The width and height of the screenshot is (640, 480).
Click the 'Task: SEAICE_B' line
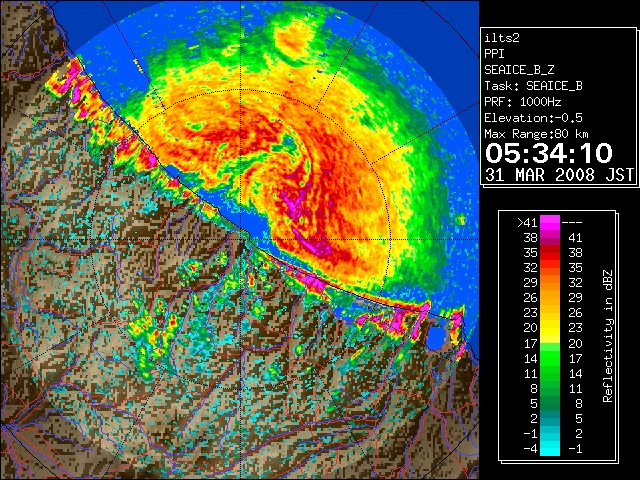[533, 86]
